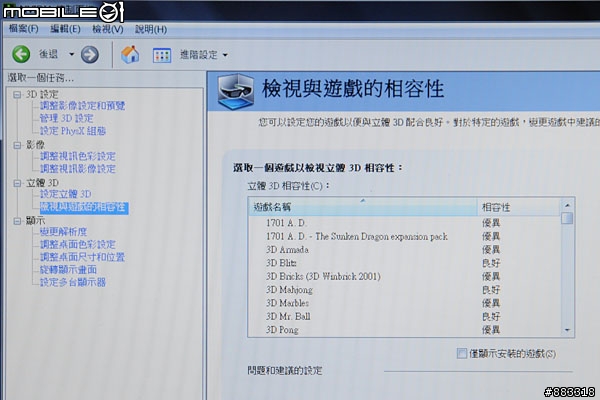The width and height of the screenshot is (600, 400).
Task: Collapse the 3D 設定 tree node
Action: [x=17, y=94]
